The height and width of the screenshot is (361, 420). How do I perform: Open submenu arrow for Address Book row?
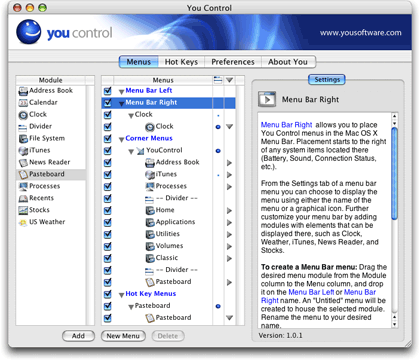coord(229,163)
